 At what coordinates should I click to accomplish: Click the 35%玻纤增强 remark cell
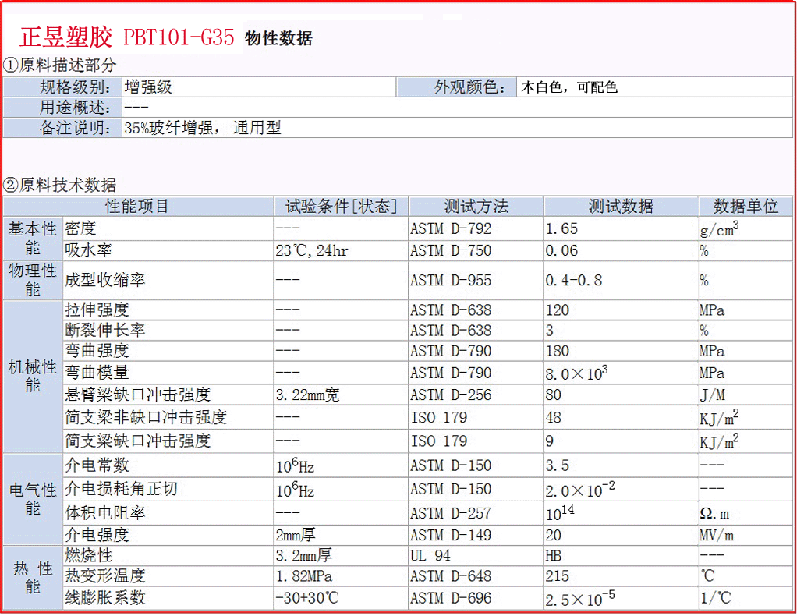coord(203,128)
